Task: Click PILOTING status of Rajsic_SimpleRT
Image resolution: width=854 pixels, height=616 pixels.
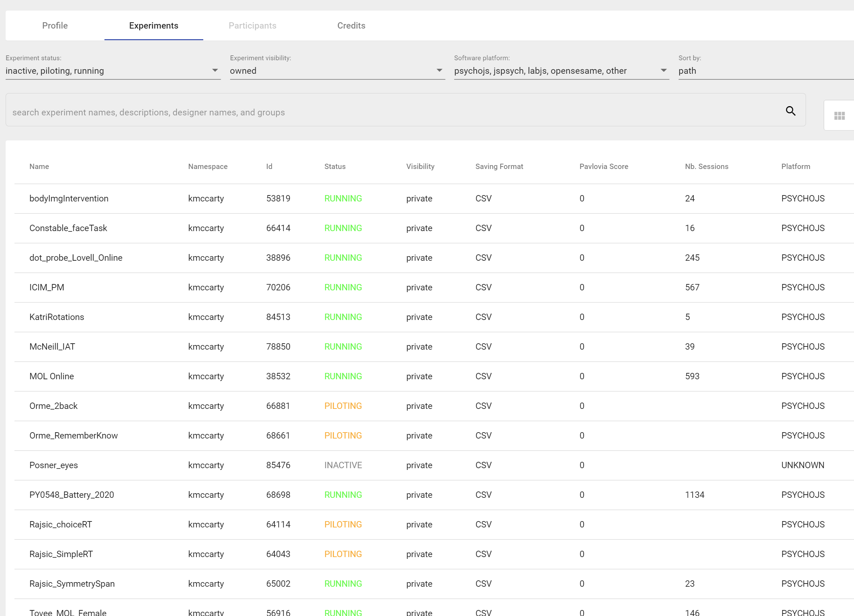Action: click(343, 554)
